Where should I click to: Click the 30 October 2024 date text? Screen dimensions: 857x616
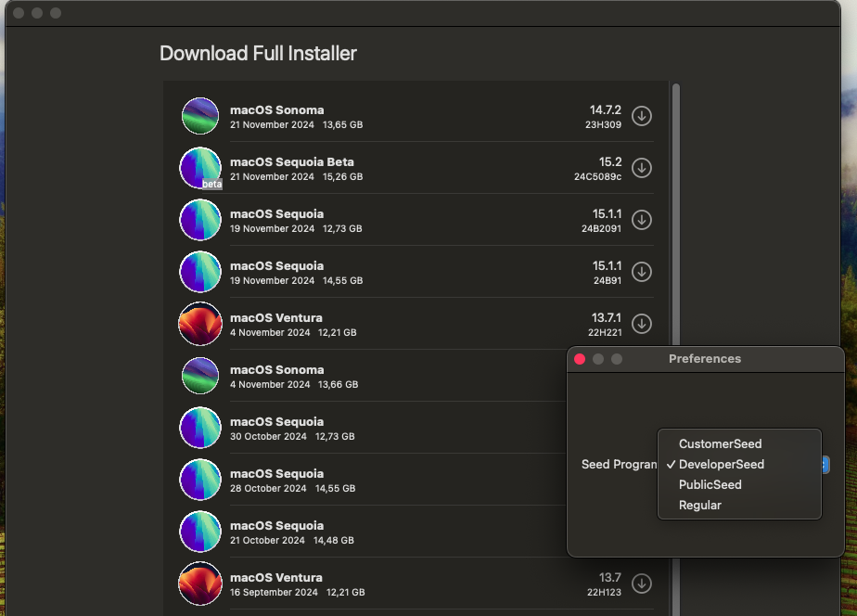pos(268,436)
